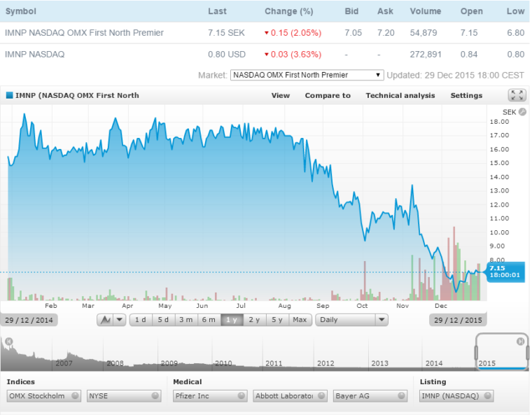Toggle NYSE index comparison
Viewport: 532px width, 415px height.
(x=124, y=395)
